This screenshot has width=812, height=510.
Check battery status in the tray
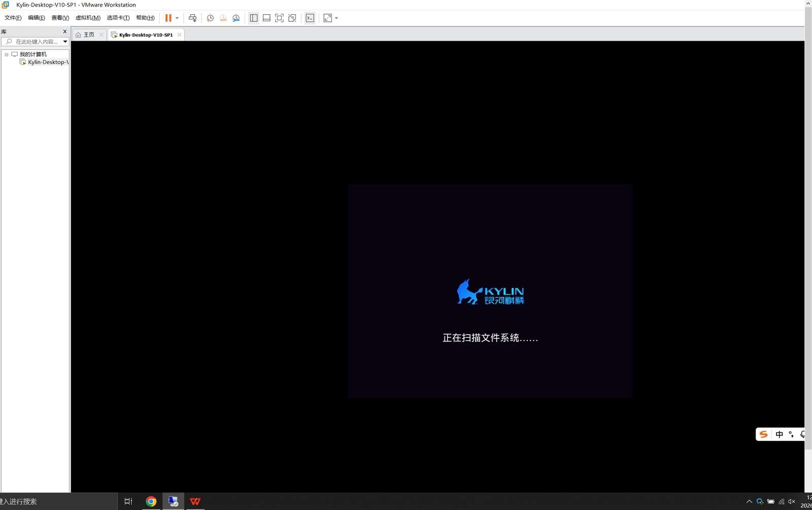click(x=771, y=501)
